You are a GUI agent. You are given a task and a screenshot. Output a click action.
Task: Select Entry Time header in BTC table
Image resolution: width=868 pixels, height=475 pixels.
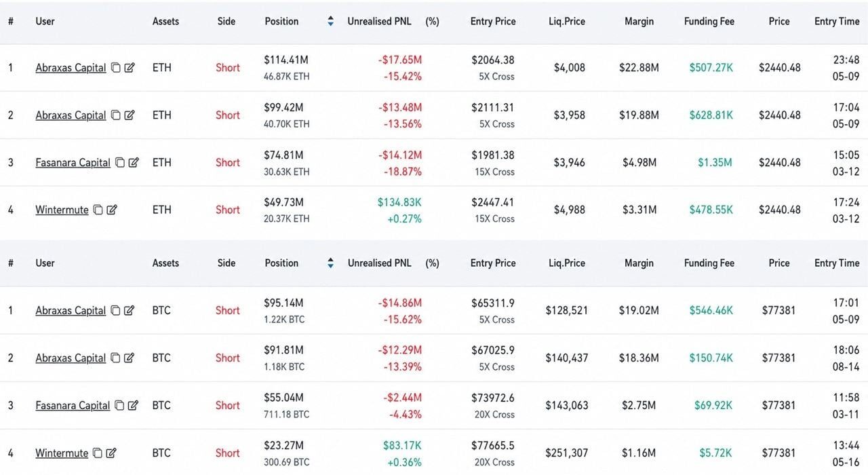pos(837,263)
